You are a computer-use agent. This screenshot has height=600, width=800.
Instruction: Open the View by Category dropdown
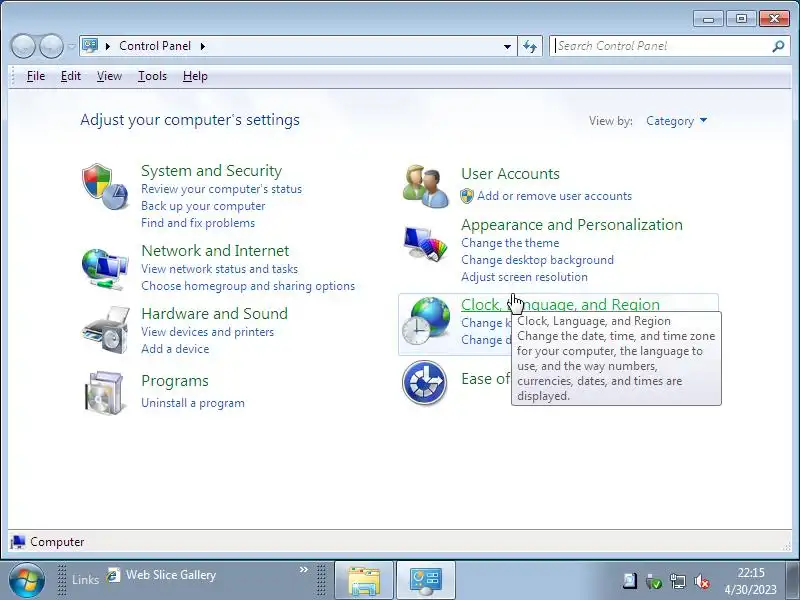(676, 121)
